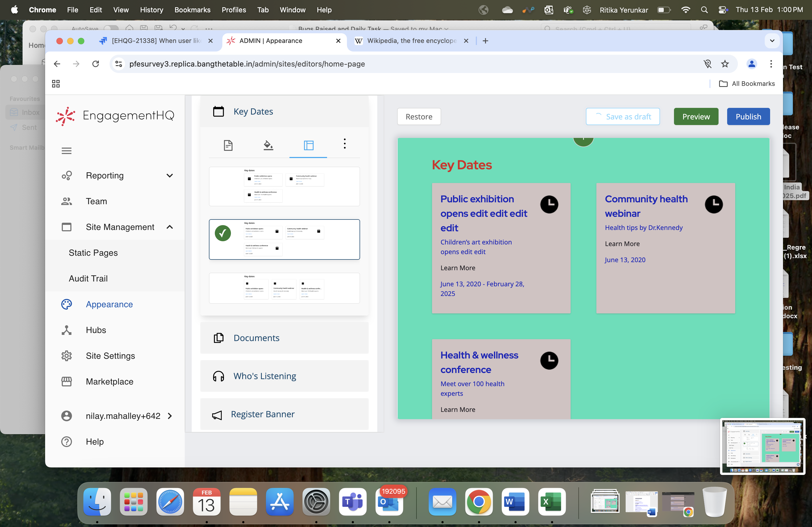Expand the nilay.mahalley+642 account arrow

(169, 416)
